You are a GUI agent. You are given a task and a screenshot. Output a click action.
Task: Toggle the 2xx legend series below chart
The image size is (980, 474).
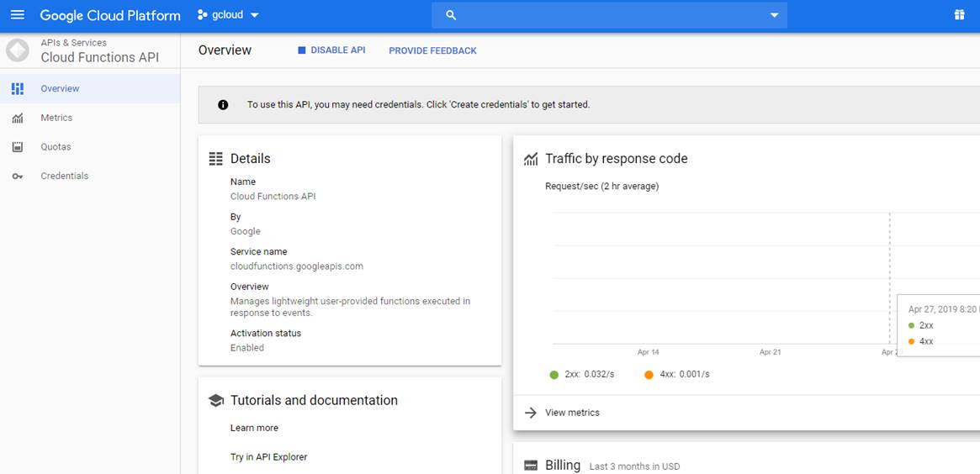pyautogui.click(x=582, y=375)
